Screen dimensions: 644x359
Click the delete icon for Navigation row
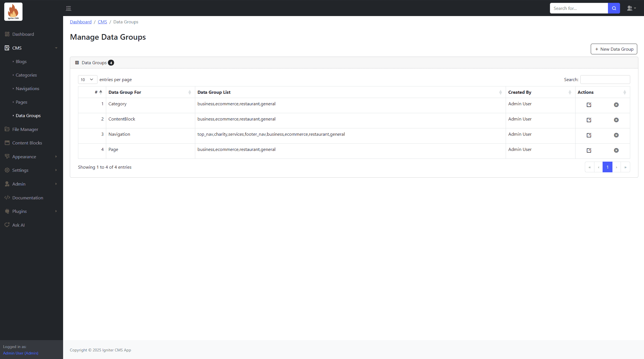(x=616, y=135)
